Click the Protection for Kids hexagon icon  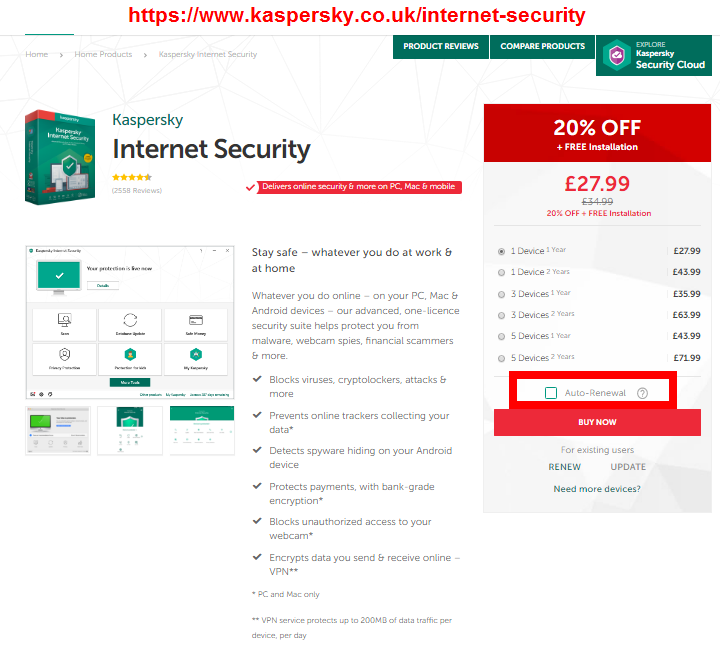pyautogui.click(x=130, y=354)
